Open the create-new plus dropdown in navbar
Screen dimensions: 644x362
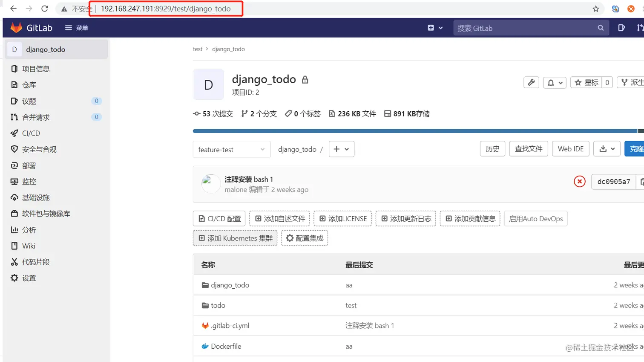click(x=435, y=28)
